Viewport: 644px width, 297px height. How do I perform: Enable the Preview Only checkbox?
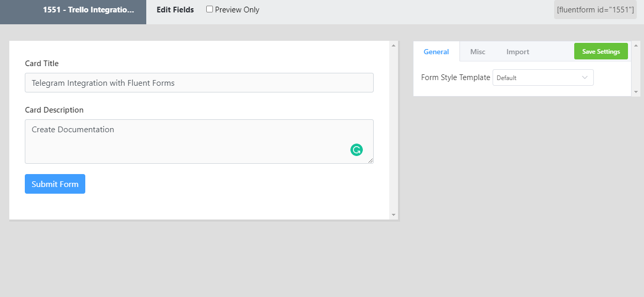coord(209,9)
